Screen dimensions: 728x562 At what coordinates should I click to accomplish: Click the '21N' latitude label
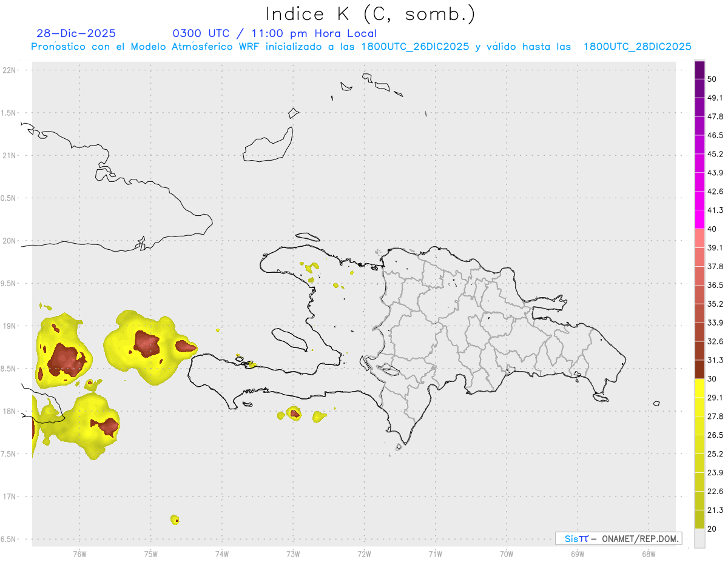[x=9, y=155]
